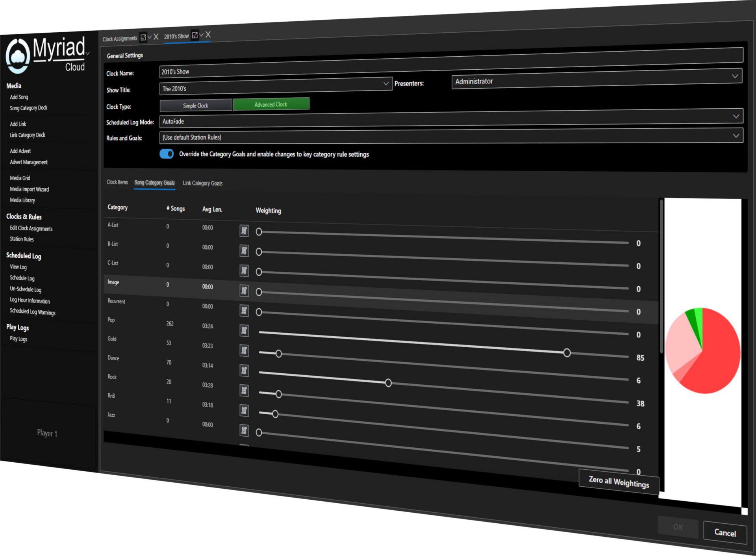The image size is (756, 556).
Task: Open the rule settings icon for Rock
Action: 244,390
